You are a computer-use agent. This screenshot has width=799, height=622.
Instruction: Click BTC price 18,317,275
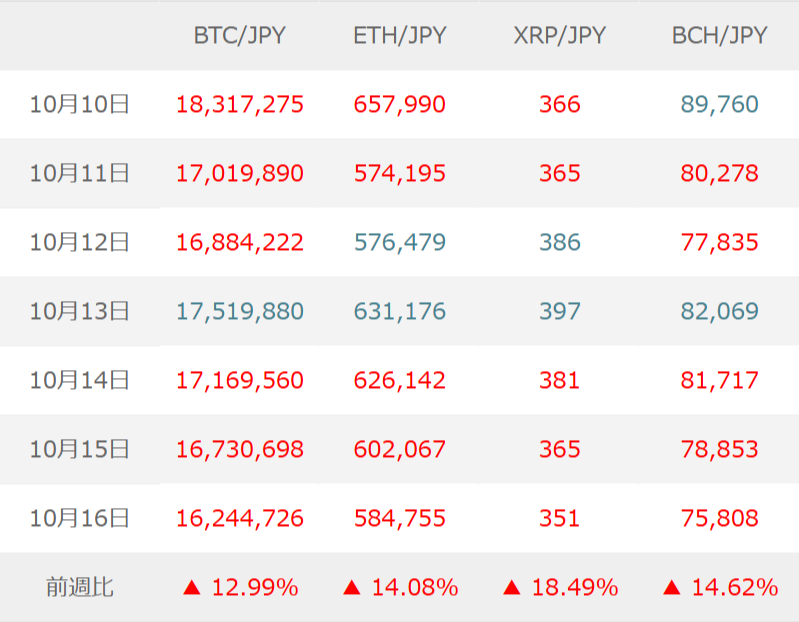click(x=240, y=105)
